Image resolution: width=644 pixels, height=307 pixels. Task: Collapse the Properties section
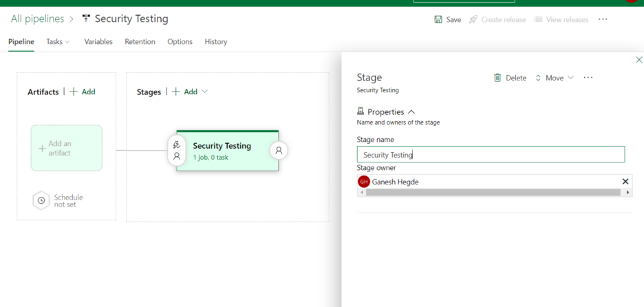point(411,112)
